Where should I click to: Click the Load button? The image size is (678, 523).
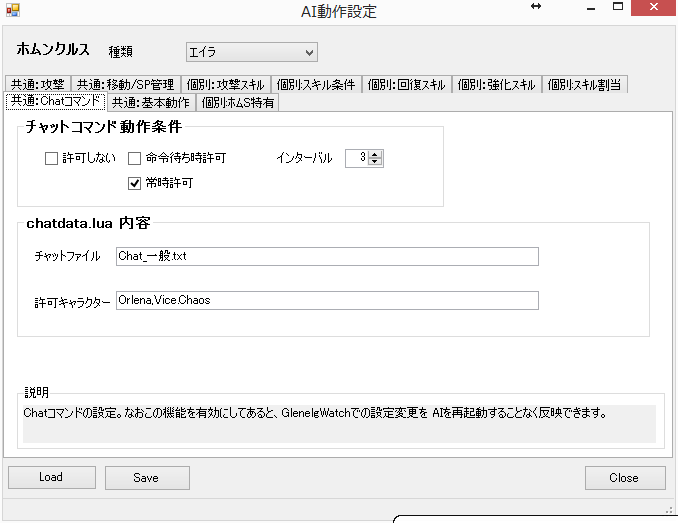click(52, 478)
